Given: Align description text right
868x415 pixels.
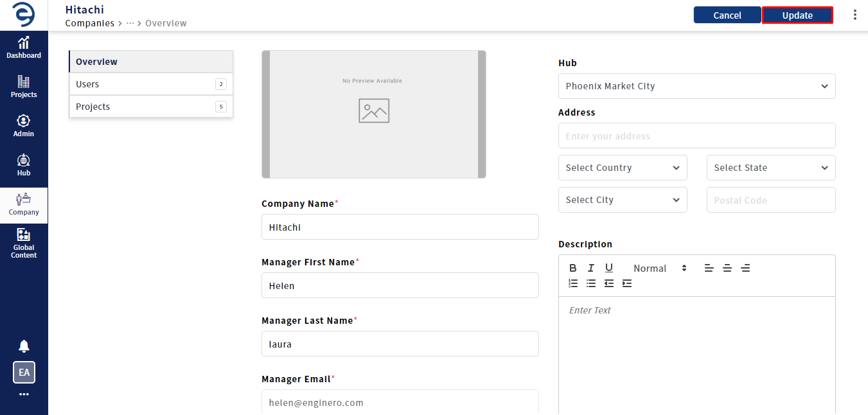Looking at the screenshot, I should tap(745, 268).
